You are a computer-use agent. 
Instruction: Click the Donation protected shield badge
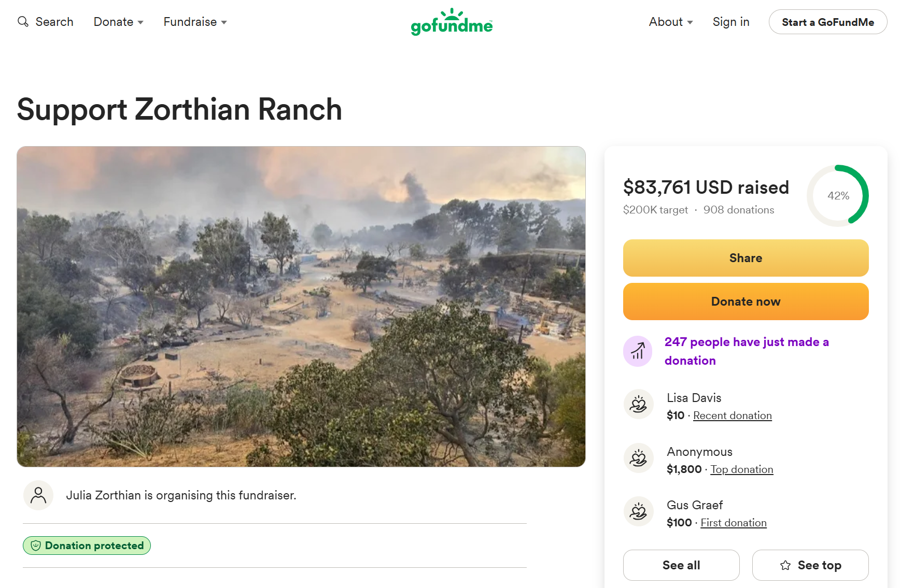coord(87,546)
